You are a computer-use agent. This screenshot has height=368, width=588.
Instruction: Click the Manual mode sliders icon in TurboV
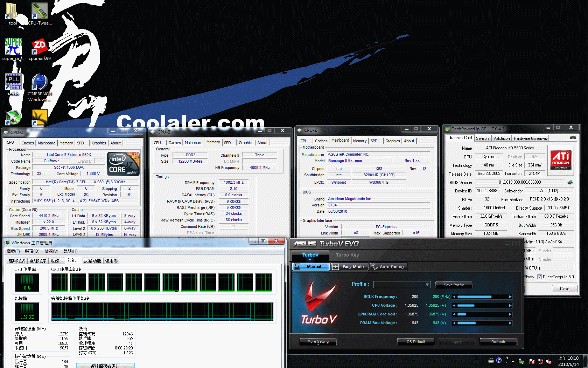coord(297,267)
